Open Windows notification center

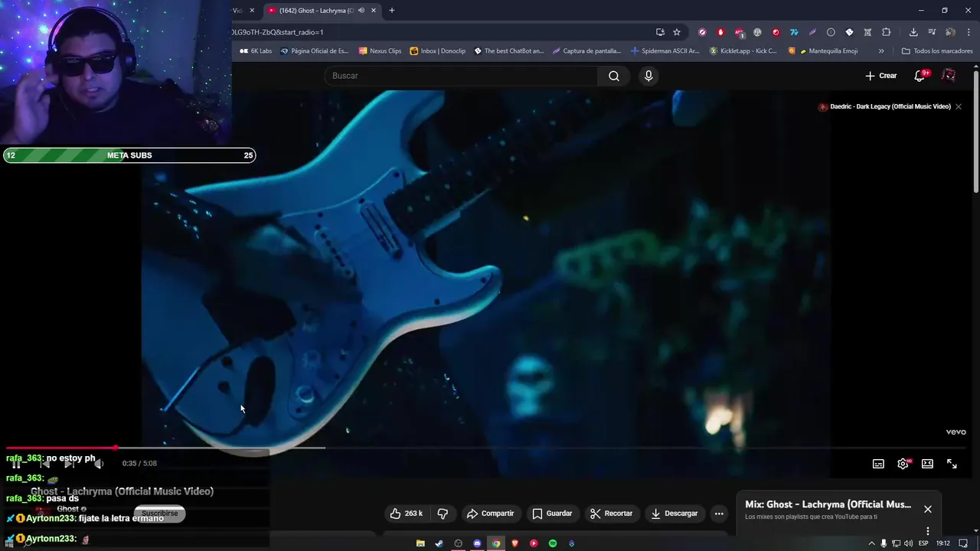click(x=963, y=543)
